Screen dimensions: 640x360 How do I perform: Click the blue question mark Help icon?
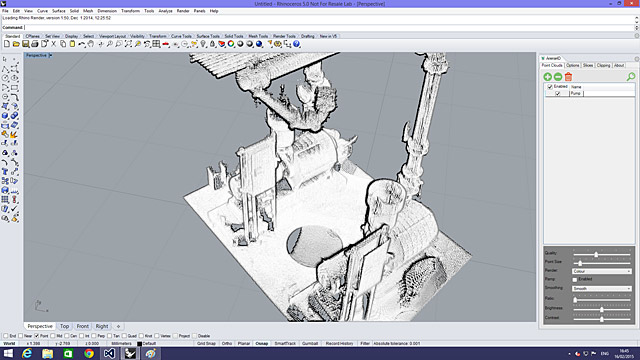pos(297,44)
